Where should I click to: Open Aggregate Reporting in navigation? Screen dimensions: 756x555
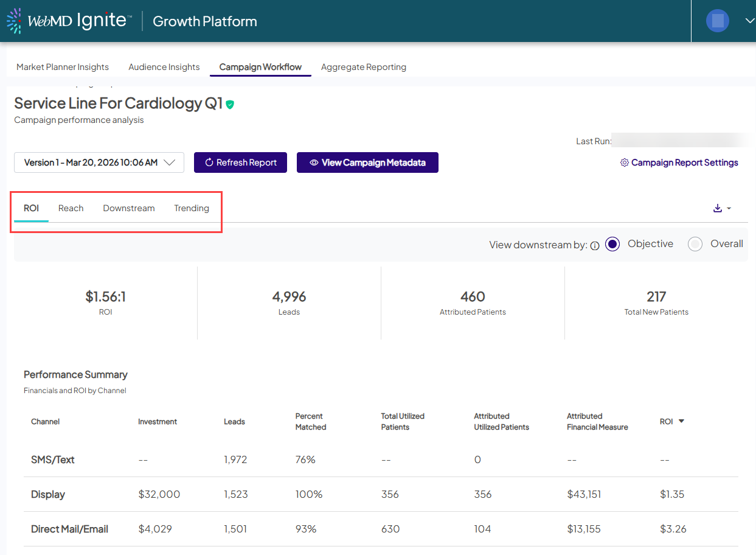[x=363, y=67]
